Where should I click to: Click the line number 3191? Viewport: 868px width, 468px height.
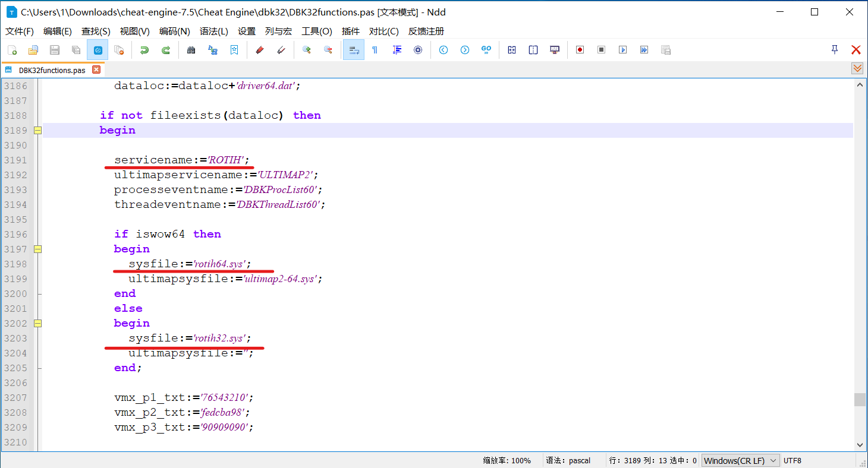pos(15,160)
